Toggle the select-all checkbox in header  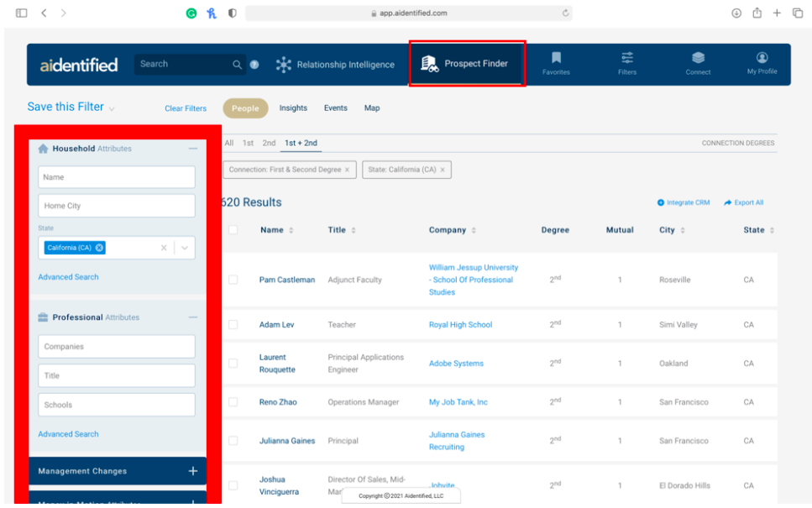[x=233, y=230]
